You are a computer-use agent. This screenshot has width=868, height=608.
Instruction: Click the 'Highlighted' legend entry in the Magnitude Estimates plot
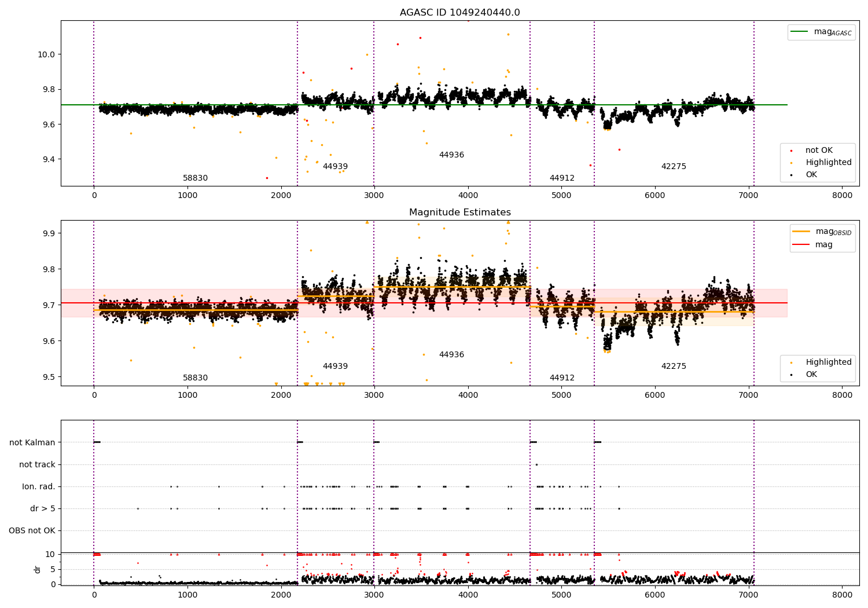(829, 362)
